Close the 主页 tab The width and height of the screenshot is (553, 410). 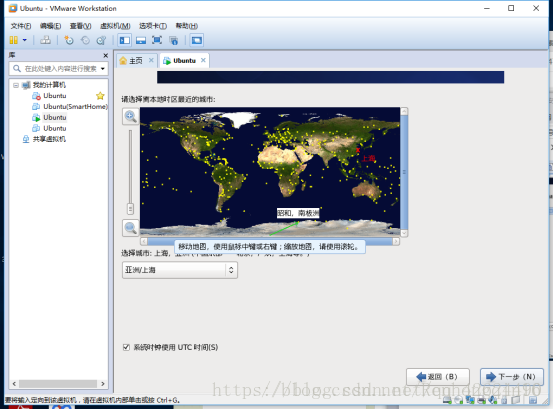pyautogui.click(x=151, y=60)
